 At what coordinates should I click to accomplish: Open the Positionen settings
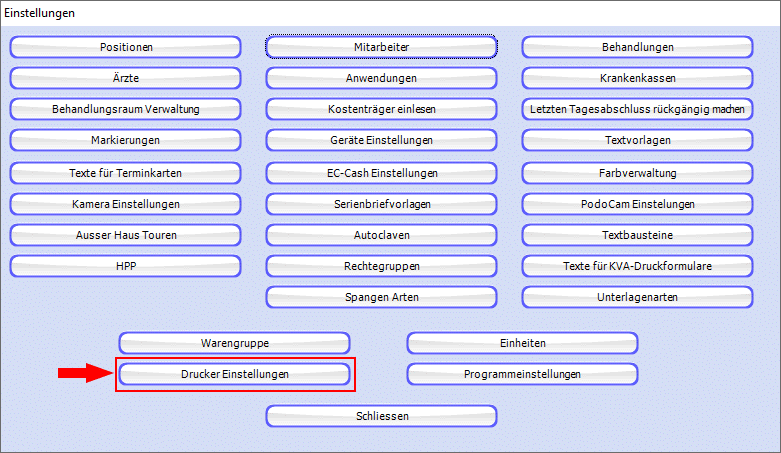[125, 47]
